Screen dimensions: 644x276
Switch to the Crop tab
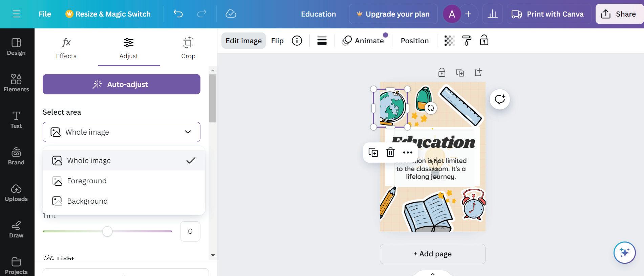[x=188, y=48]
